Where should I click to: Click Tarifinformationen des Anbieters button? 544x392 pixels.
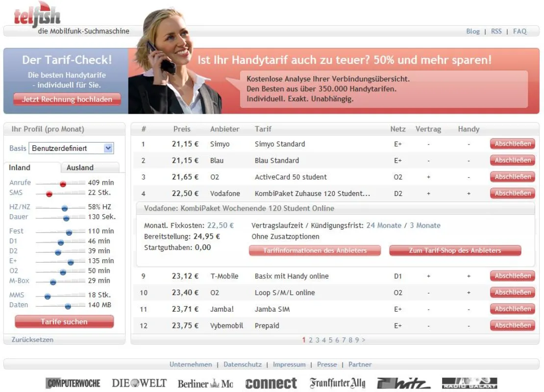point(315,250)
